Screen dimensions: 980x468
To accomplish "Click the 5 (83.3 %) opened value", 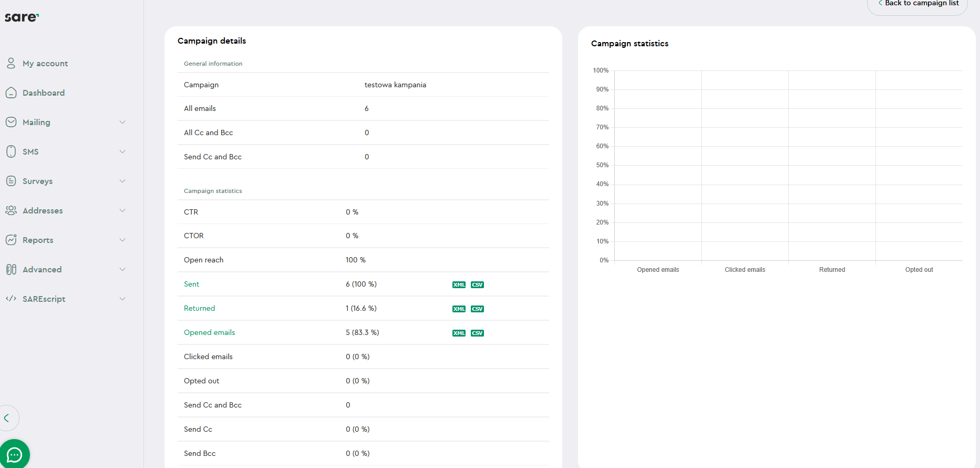I will (362, 332).
